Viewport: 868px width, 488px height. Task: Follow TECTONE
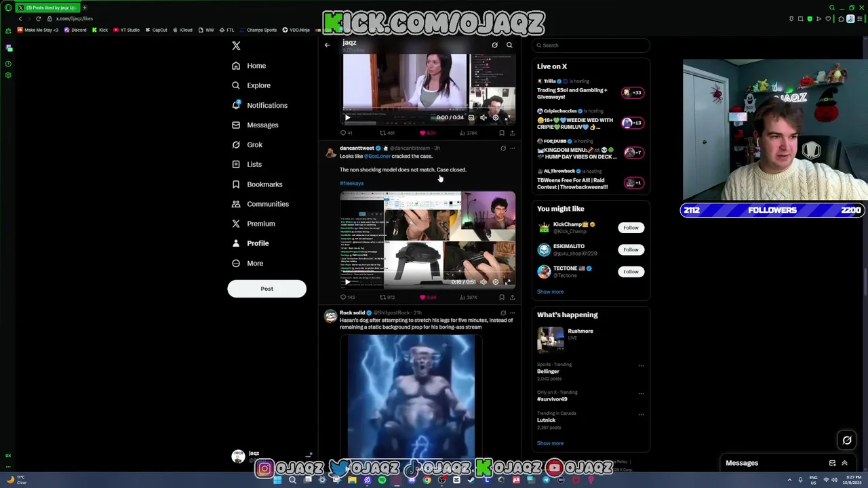pos(631,272)
